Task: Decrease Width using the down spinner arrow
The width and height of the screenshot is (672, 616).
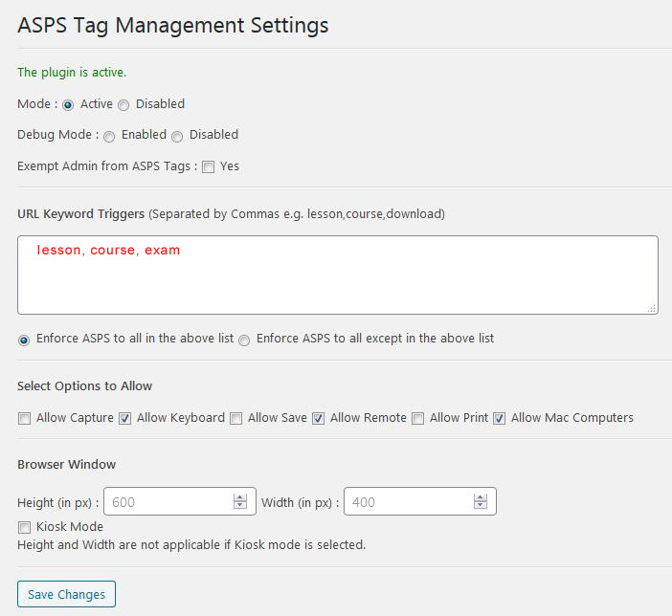Action: coord(481,505)
